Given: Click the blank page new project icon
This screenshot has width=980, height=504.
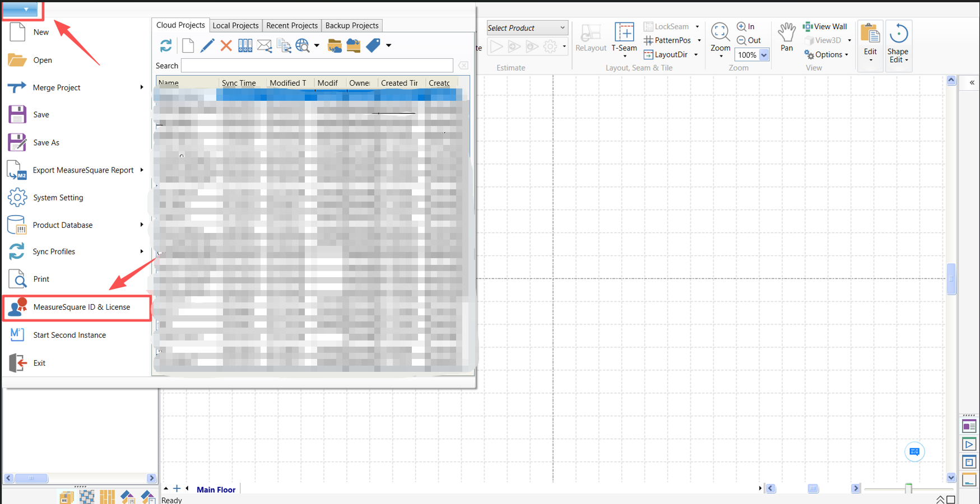Looking at the screenshot, I should pos(188,45).
